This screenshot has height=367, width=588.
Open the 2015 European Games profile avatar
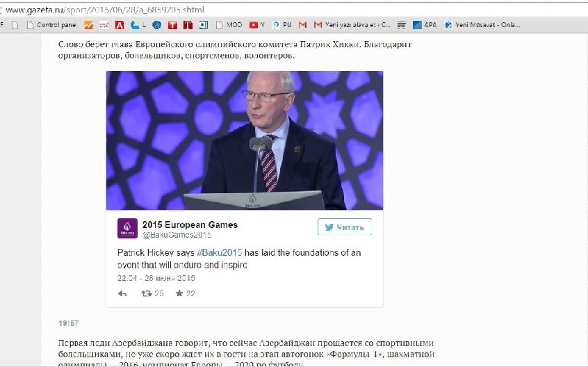point(127,228)
